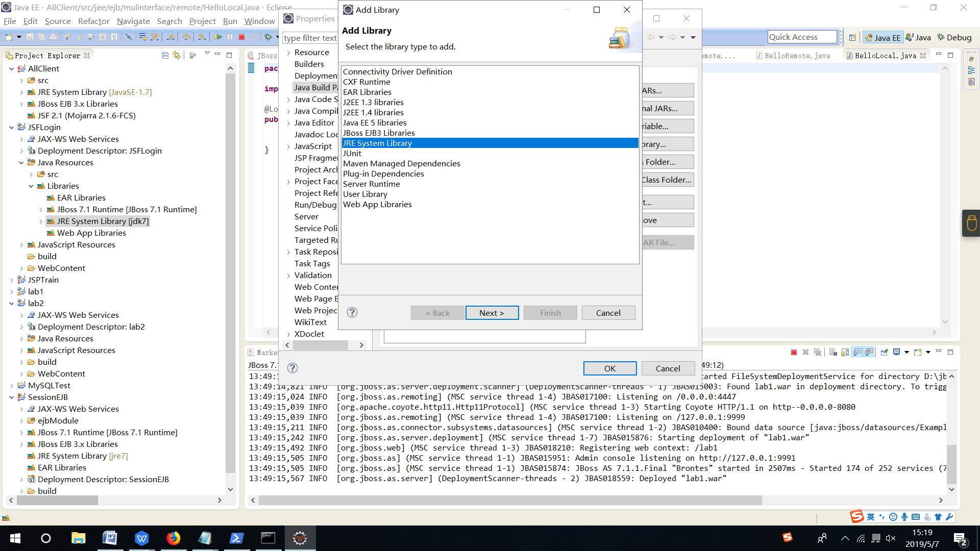This screenshot has width=980, height=551.
Task: Cancel the Add Library dialog
Action: click(608, 313)
